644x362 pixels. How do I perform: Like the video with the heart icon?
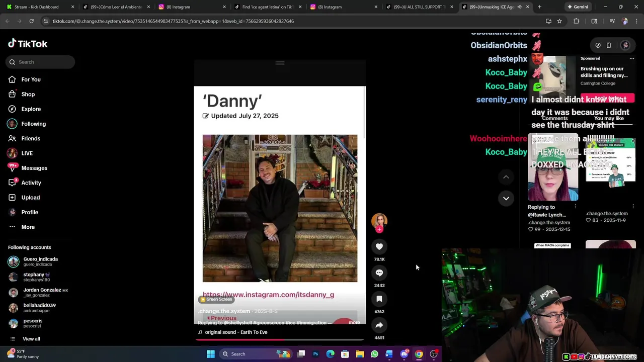tap(379, 246)
